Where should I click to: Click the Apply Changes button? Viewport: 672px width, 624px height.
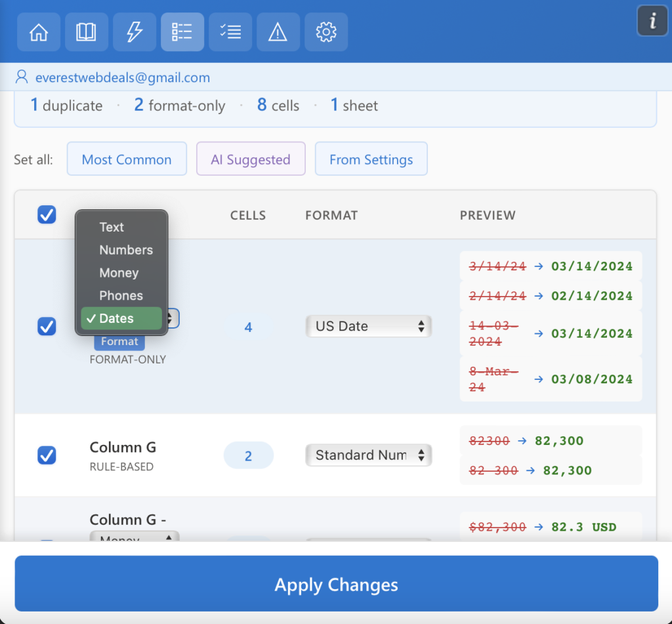click(336, 584)
